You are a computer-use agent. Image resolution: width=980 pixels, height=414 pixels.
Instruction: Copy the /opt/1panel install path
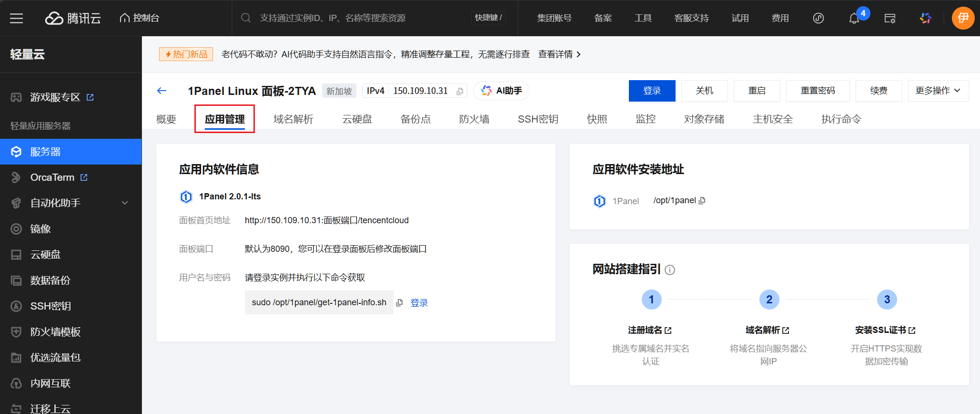(702, 201)
